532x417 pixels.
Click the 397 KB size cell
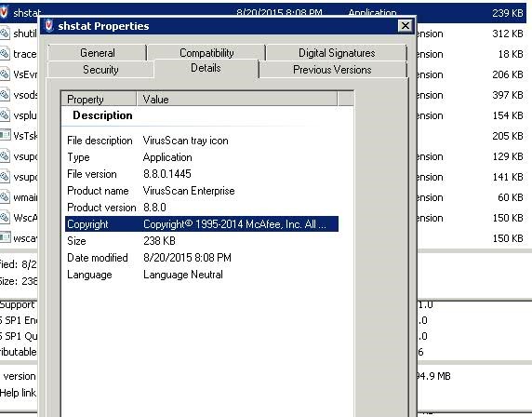(508, 95)
